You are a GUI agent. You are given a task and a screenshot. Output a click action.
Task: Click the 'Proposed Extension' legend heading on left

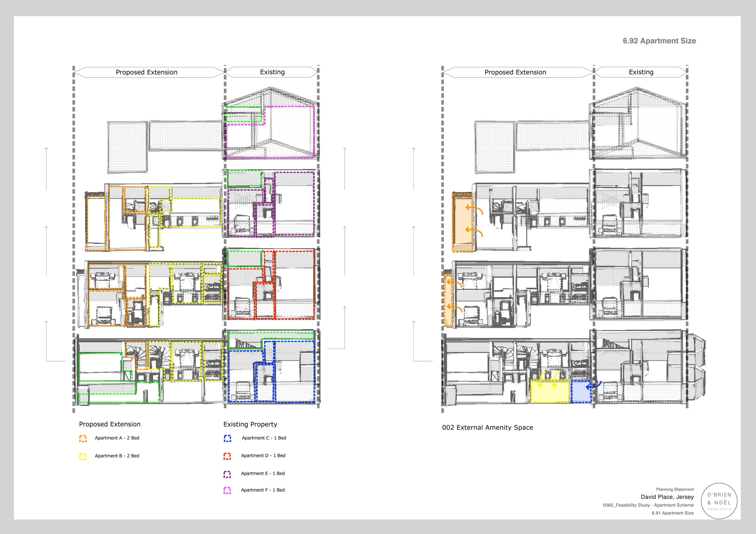point(110,424)
